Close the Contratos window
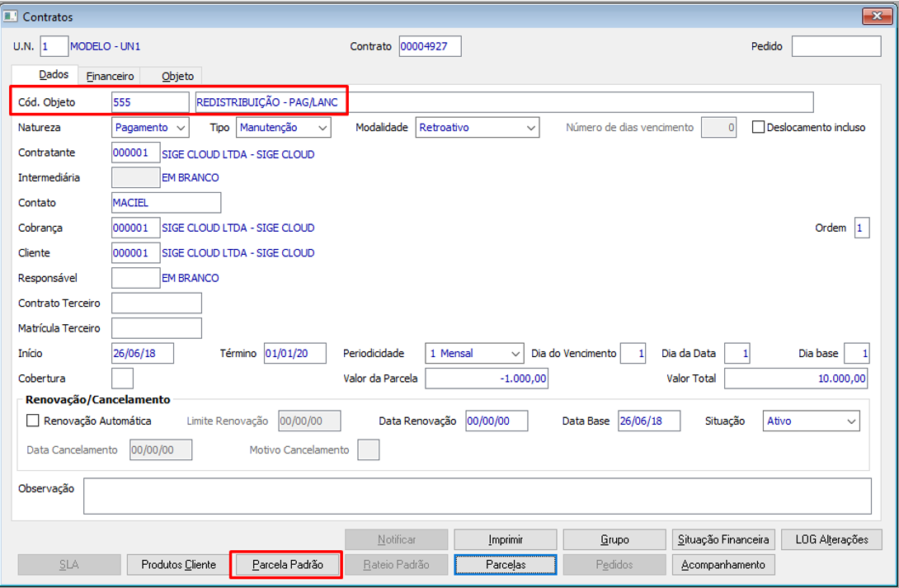The height and width of the screenshot is (588, 899). point(877,16)
